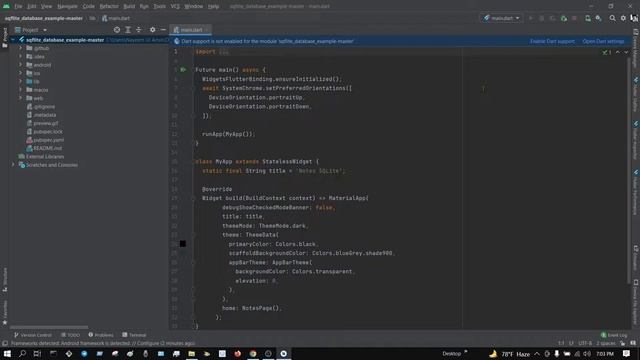Click the select opened file target icon
Screen dimensions: 640x360
point(117,30)
